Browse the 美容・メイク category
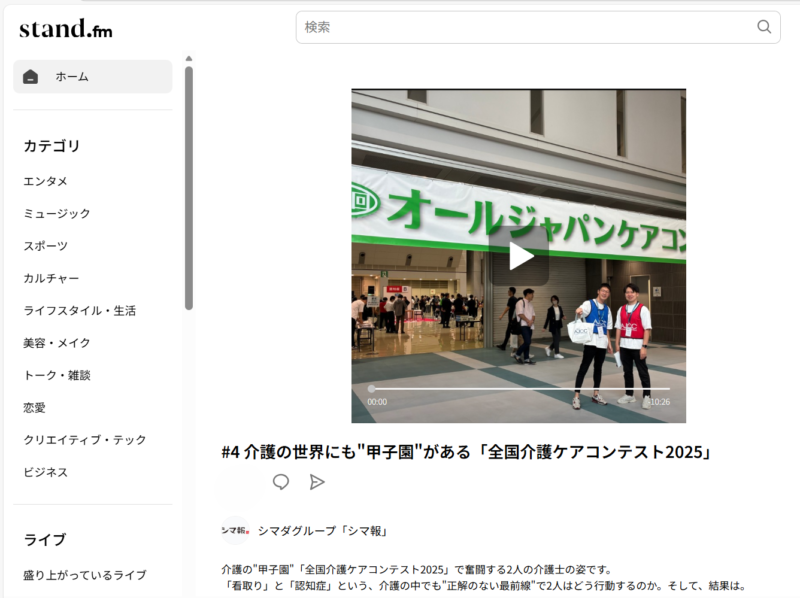Screen dimensions: 800x598 coord(57,343)
